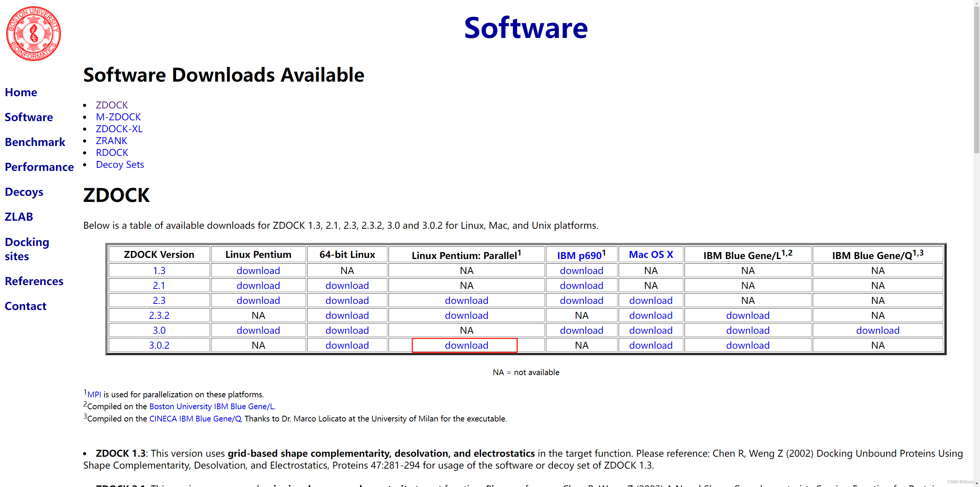Open the References page

34,281
